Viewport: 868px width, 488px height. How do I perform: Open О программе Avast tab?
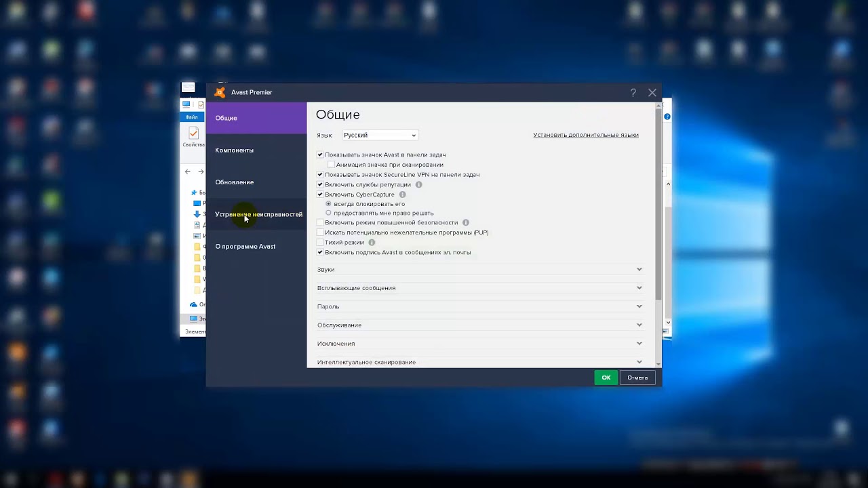tap(256, 247)
